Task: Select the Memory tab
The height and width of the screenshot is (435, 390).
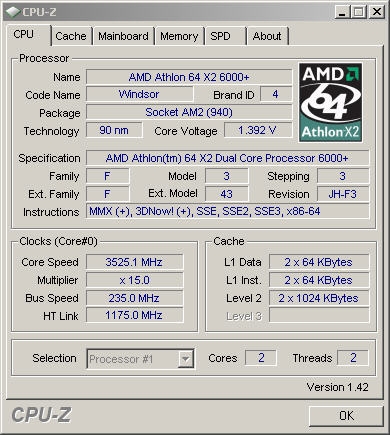Action: [179, 36]
